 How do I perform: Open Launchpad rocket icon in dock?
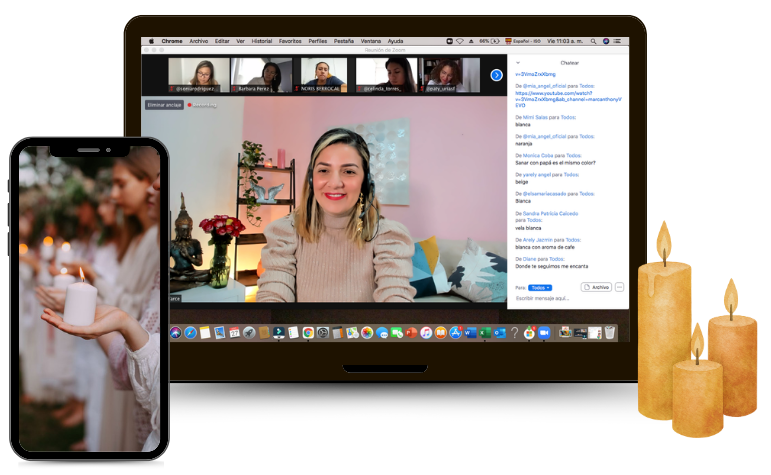pyautogui.click(x=249, y=333)
